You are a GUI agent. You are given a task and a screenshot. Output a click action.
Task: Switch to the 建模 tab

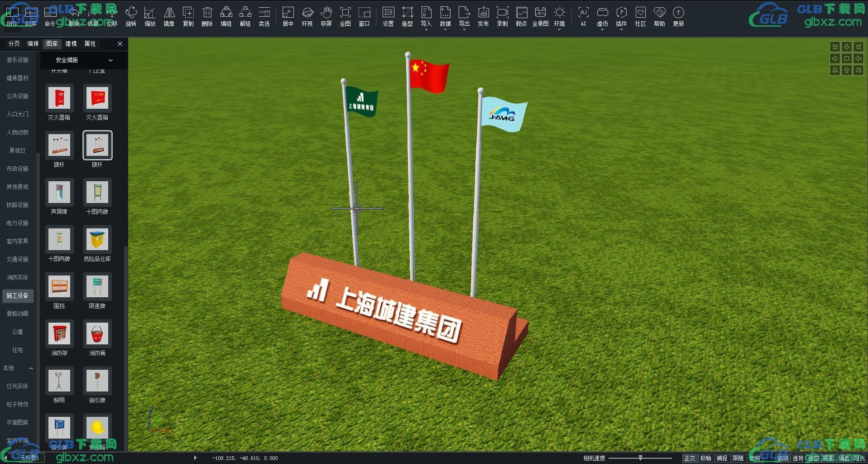[71, 43]
